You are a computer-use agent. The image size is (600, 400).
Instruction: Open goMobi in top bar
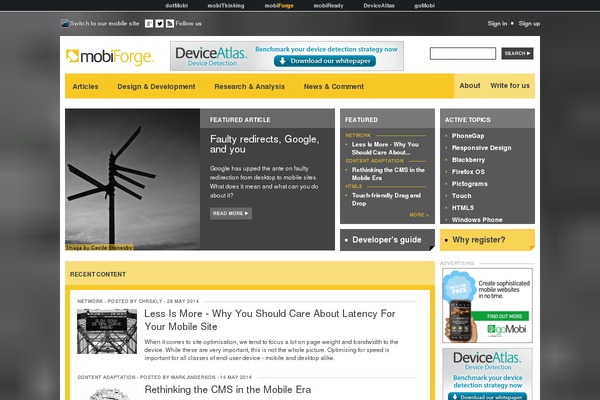(424, 6)
